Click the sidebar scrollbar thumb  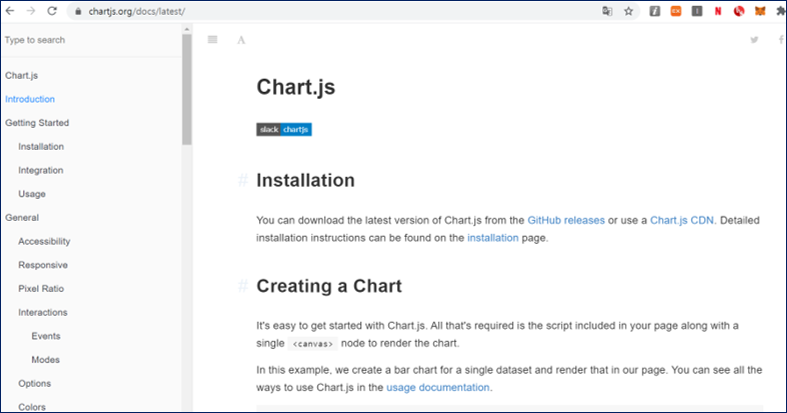pyautogui.click(x=187, y=89)
